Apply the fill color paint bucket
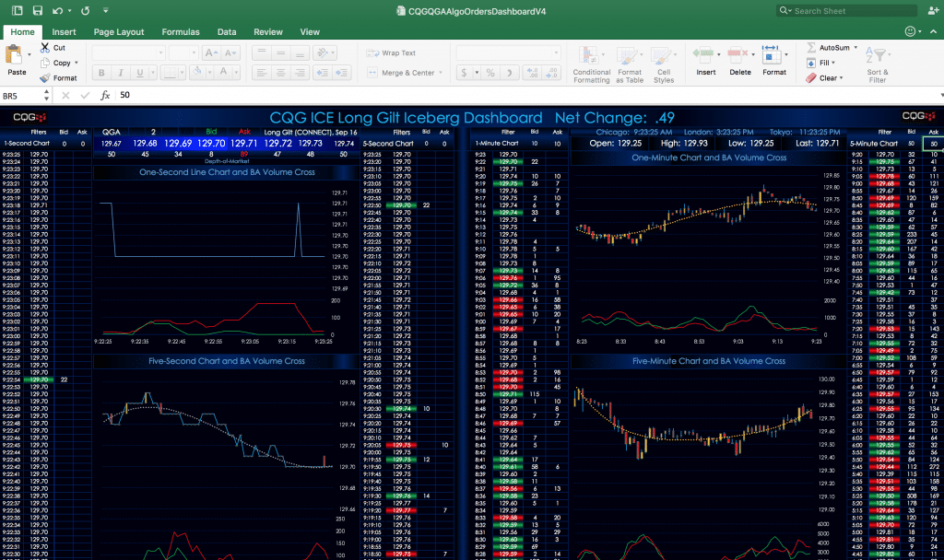The width and height of the screenshot is (944, 560). coord(196,73)
